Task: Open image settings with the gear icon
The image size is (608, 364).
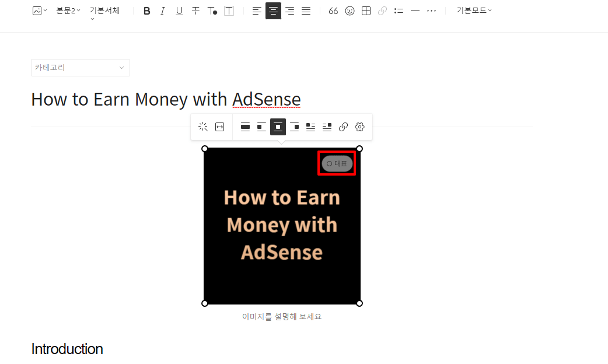Action: point(359,127)
